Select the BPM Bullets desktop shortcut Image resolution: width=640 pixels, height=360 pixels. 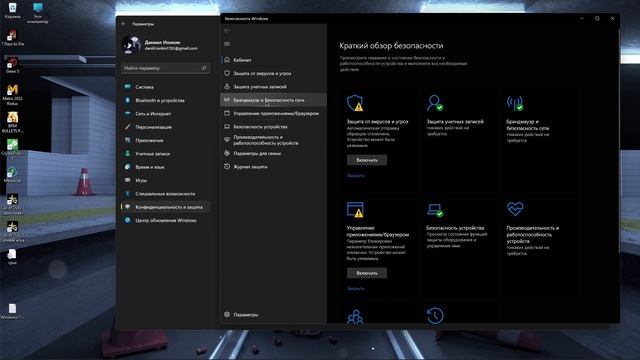12,122
